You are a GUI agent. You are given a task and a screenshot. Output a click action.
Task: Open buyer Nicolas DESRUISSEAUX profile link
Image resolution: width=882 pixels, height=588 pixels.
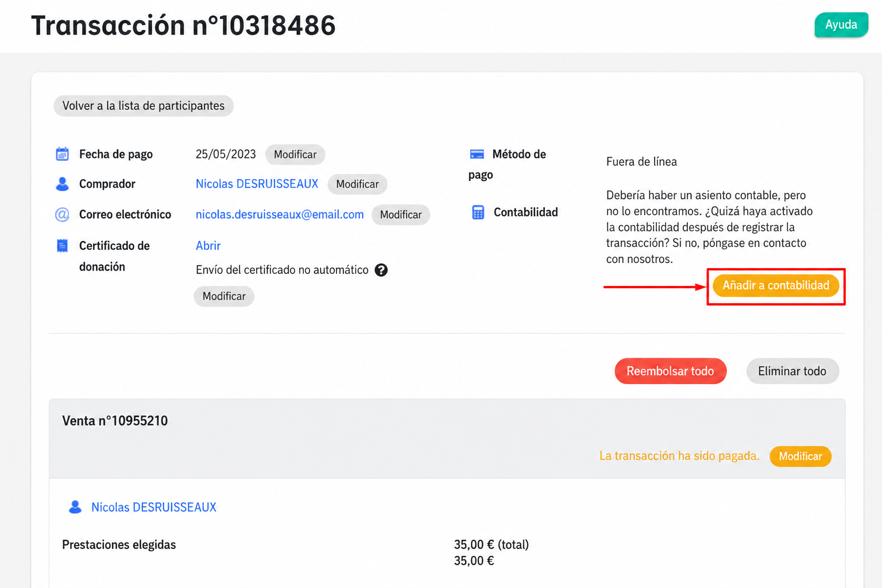257,184
